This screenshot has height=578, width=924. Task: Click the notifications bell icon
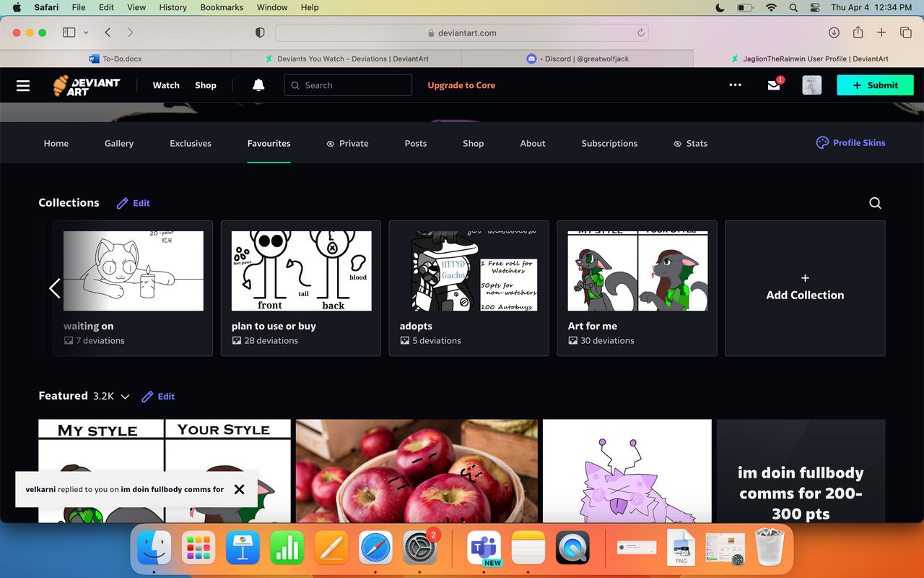coord(258,85)
